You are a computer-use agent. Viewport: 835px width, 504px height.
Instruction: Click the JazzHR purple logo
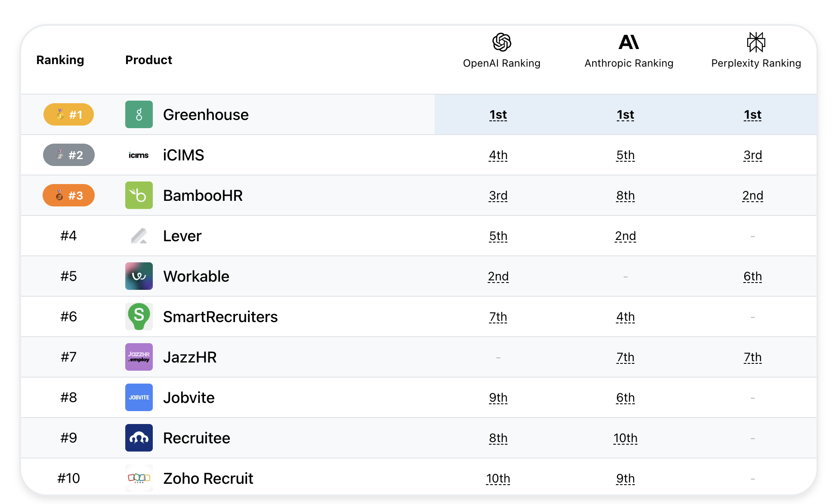[139, 357]
